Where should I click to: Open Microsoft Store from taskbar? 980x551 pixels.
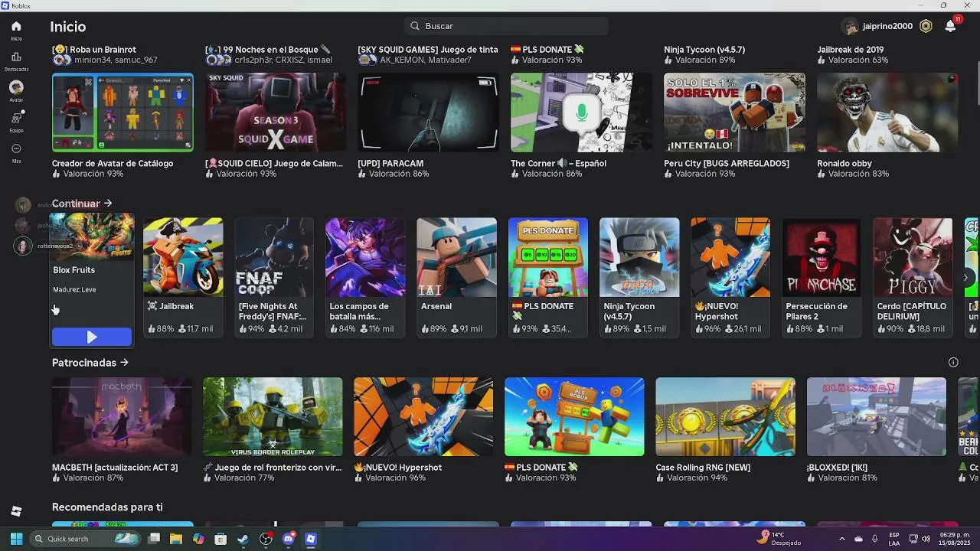coord(220,539)
